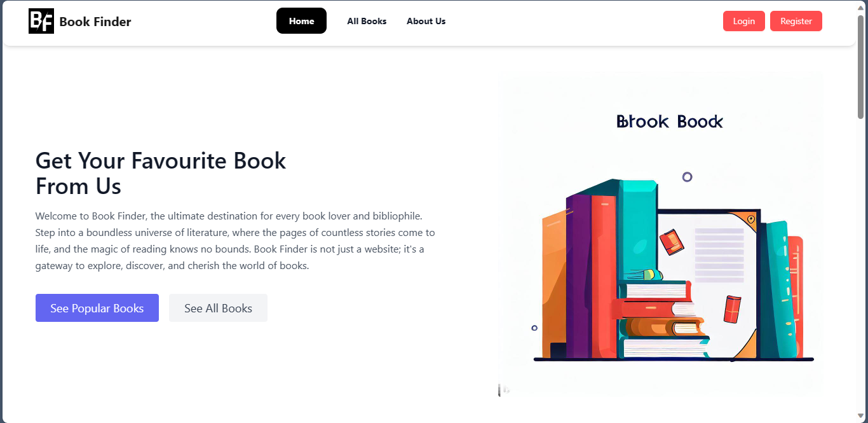This screenshot has height=423, width=868.
Task: Click the scrollbar down arrow
Action: point(861,416)
